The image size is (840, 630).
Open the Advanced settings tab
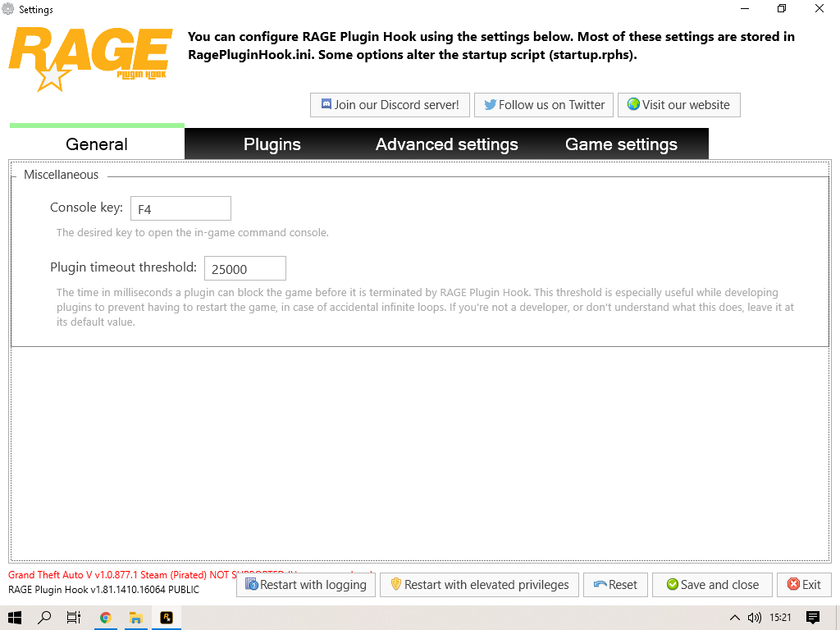point(447,144)
